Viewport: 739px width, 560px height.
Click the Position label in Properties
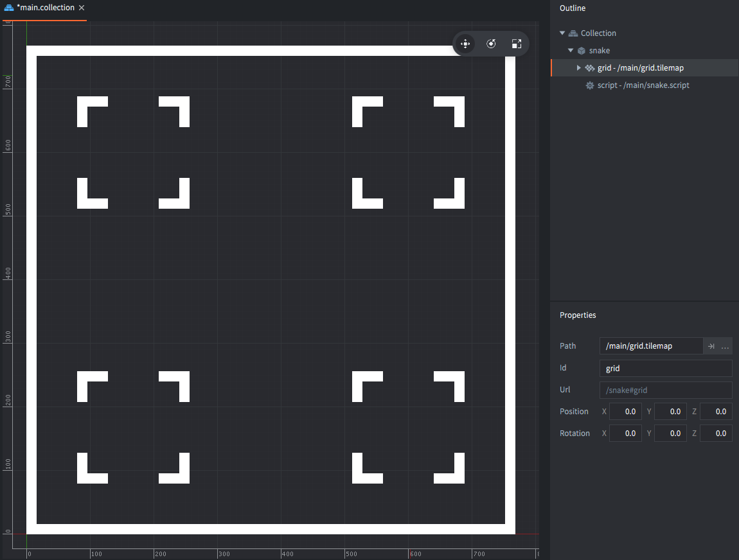pyautogui.click(x=574, y=411)
